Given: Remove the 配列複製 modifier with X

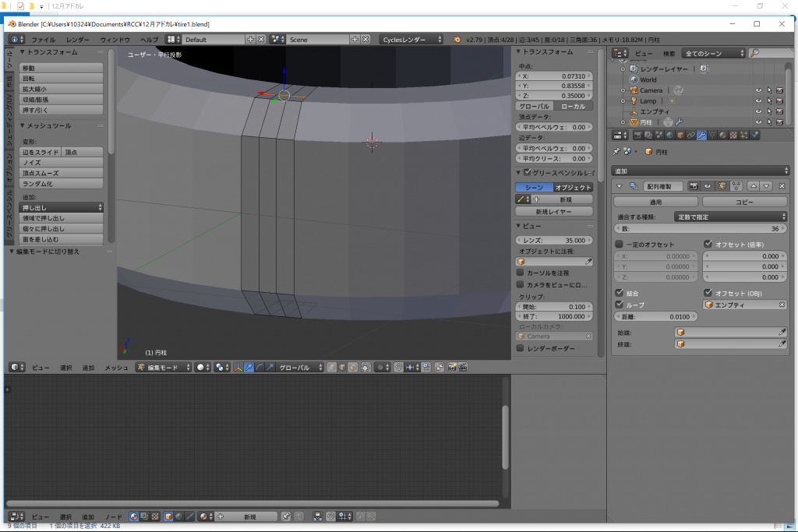Looking at the screenshot, I should [782, 186].
